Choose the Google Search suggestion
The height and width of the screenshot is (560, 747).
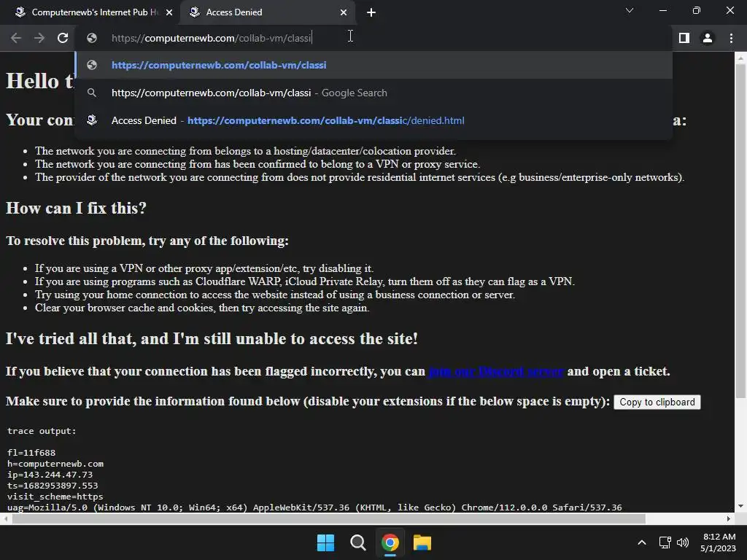(x=373, y=93)
